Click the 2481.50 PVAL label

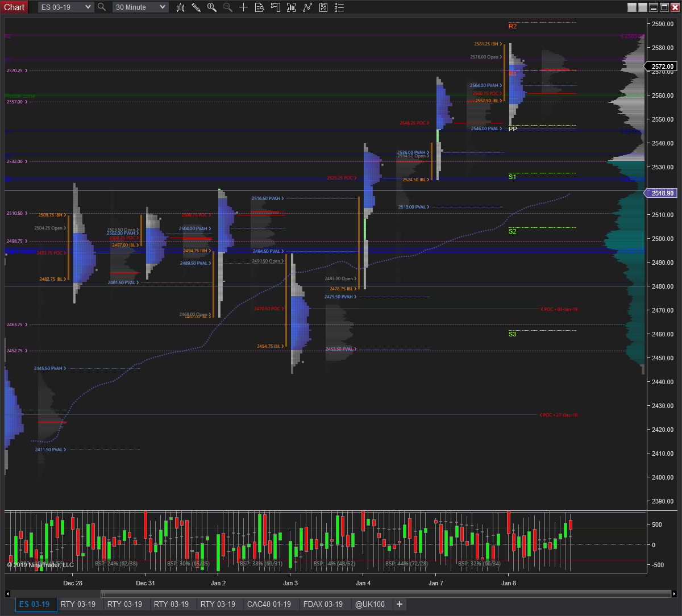(x=123, y=282)
